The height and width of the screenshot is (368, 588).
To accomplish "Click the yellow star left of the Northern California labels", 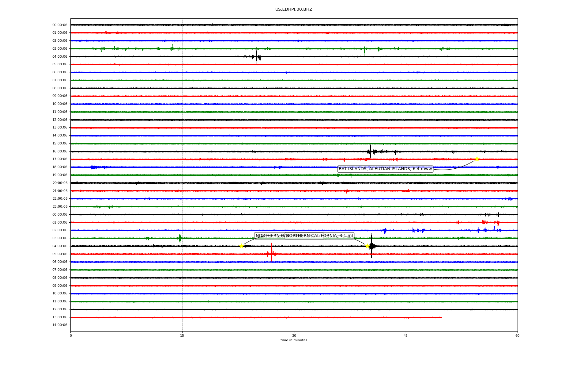I will (241, 246).
